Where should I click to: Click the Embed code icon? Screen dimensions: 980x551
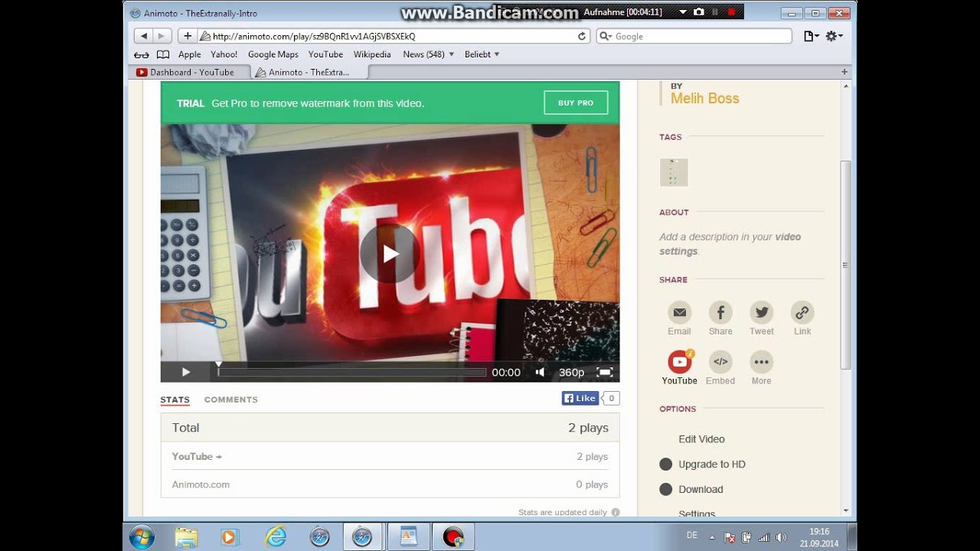click(720, 362)
